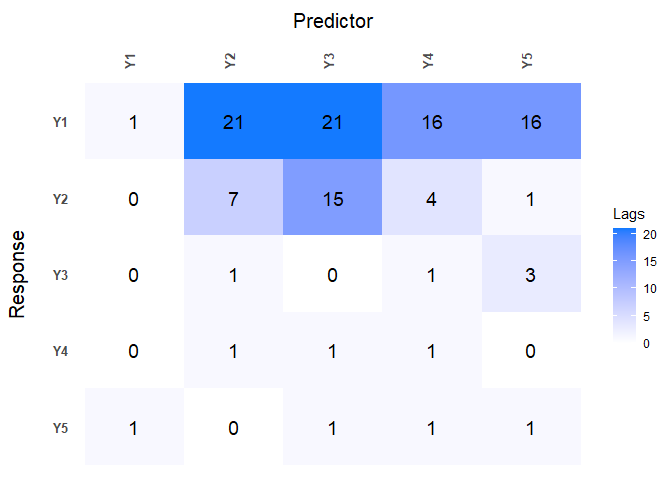
Task: Click cell at Response Y1, Predictor Y3
Action: (332, 122)
